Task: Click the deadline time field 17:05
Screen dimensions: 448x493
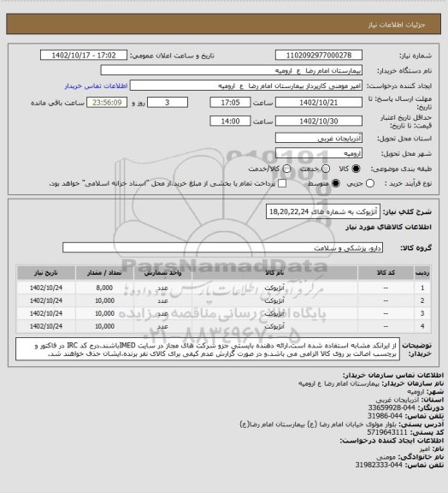Action: [230, 103]
